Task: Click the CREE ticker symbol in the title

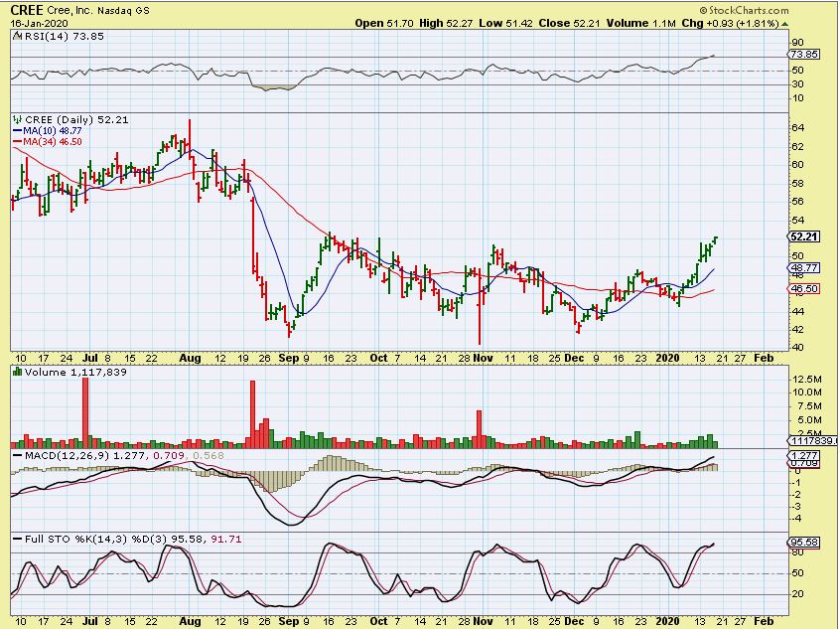Action: click(27, 10)
